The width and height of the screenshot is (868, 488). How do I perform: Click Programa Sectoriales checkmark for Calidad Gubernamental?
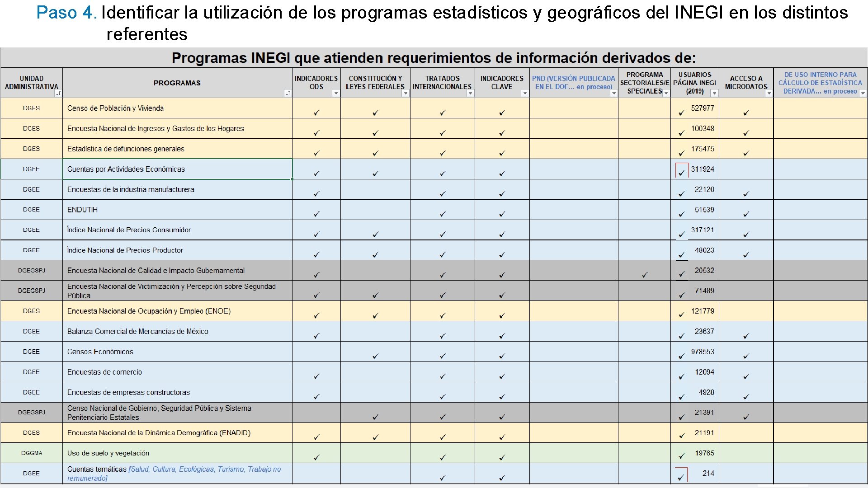click(645, 275)
